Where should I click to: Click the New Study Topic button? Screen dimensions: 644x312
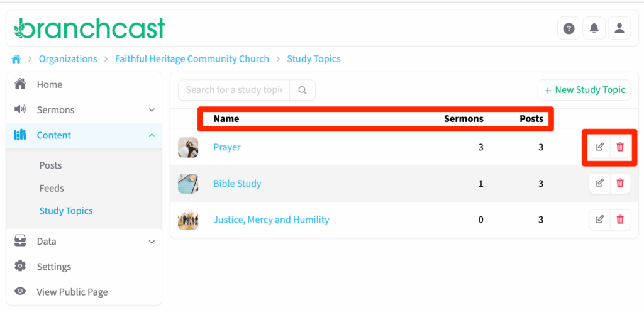[x=584, y=90]
